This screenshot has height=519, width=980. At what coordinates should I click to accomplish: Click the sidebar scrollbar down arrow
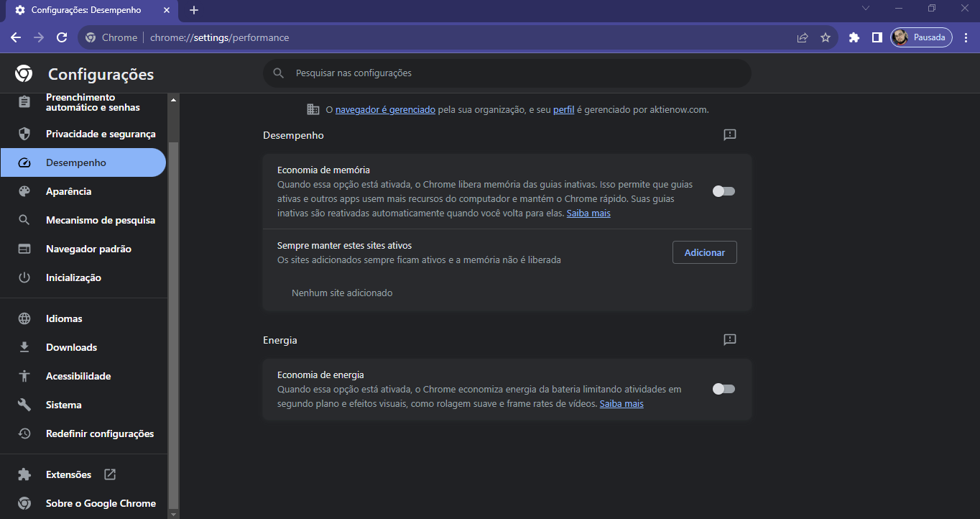pos(173,513)
